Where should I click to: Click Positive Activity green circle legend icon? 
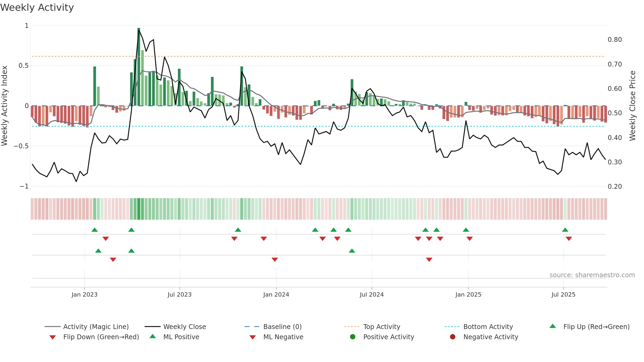[x=353, y=337]
